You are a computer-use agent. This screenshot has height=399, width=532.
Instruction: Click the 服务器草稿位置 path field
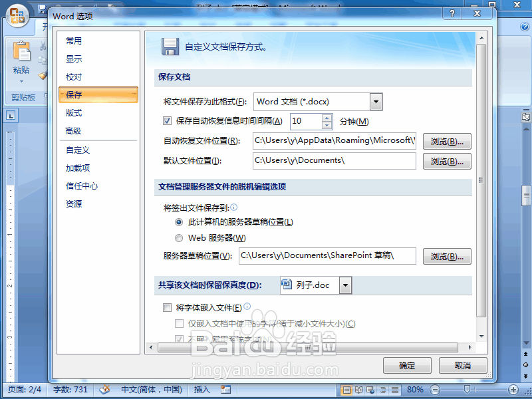[327, 256]
